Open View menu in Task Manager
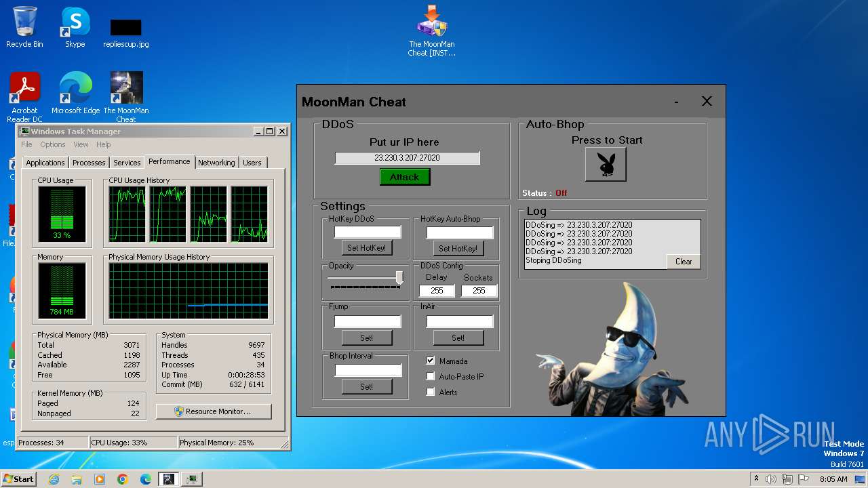 click(81, 144)
